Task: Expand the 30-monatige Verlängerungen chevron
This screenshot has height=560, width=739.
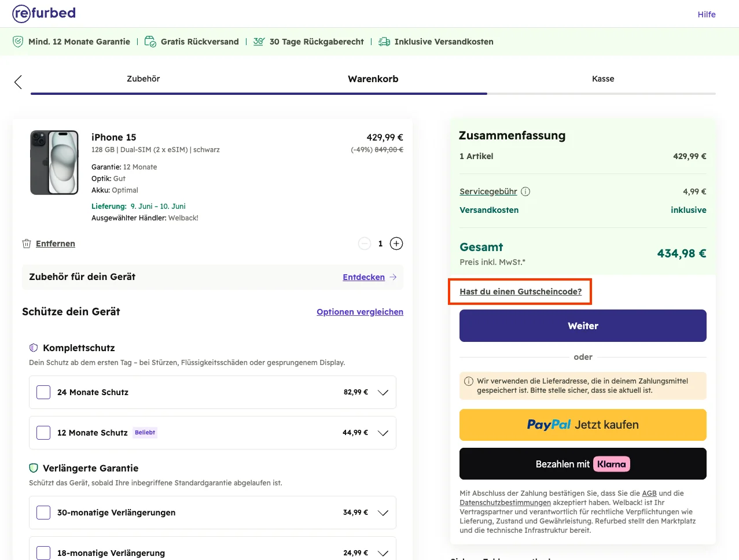Action: pyautogui.click(x=383, y=513)
